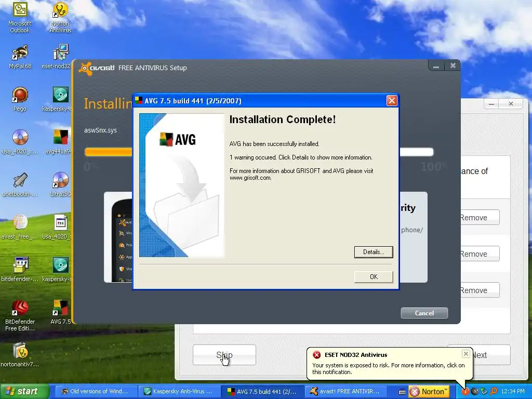The image size is (532, 399).
Task: Select the nortonantiv7 desktop icon
Action: [20, 355]
